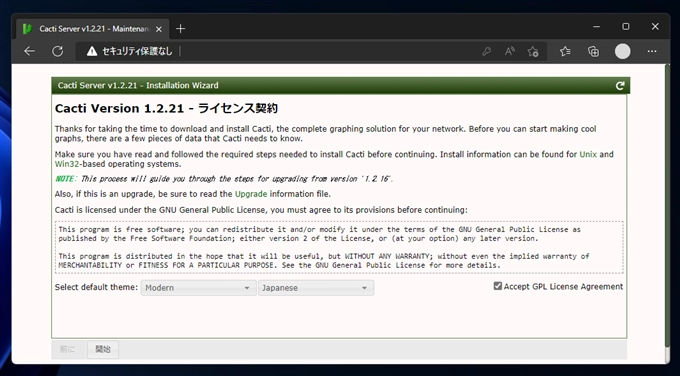Click the disabled 前に button

(x=68, y=350)
